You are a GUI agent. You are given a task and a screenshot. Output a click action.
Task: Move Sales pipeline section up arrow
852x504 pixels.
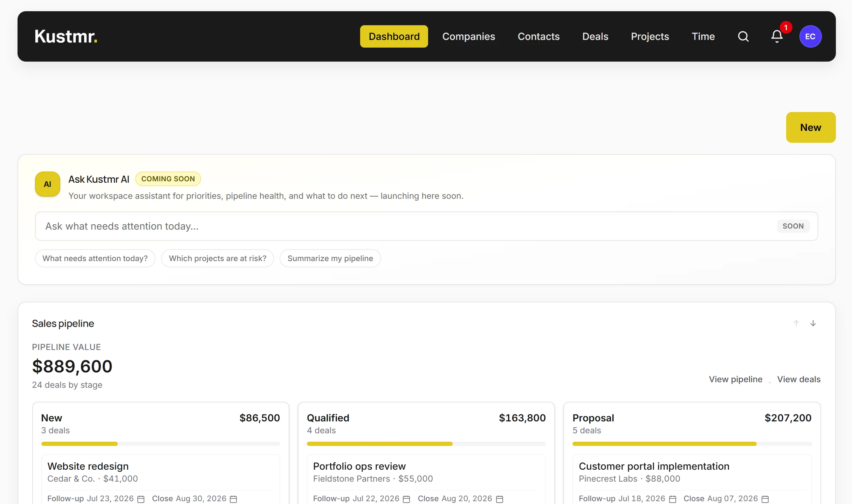(x=796, y=323)
